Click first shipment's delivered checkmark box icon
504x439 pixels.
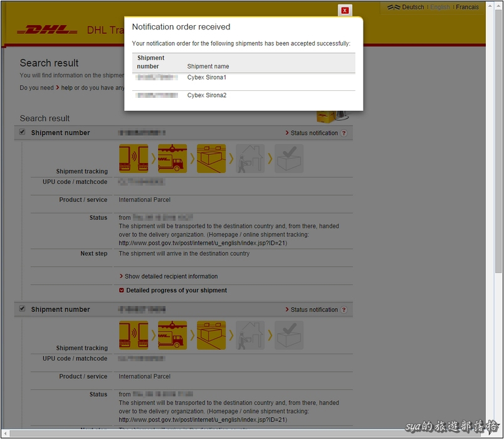pos(289,158)
